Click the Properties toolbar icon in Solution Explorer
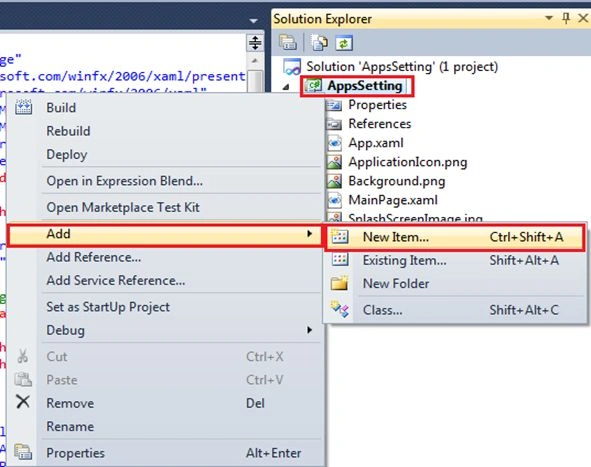 [288, 43]
